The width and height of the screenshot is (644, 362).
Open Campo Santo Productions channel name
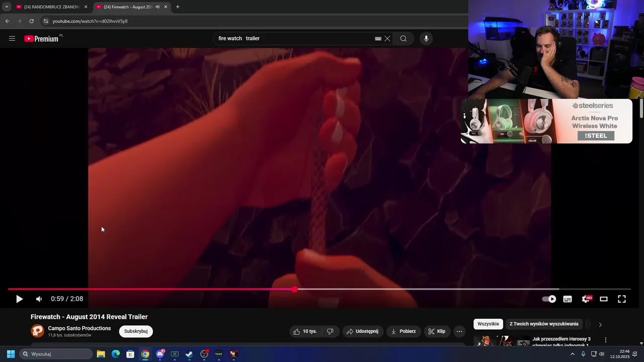pyautogui.click(x=79, y=328)
